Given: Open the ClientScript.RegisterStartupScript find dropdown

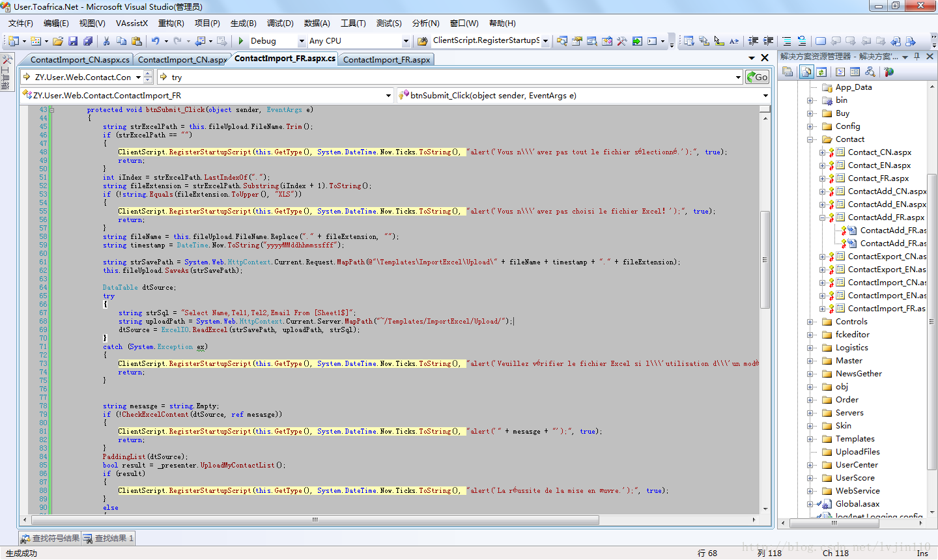Looking at the screenshot, I should 545,41.
